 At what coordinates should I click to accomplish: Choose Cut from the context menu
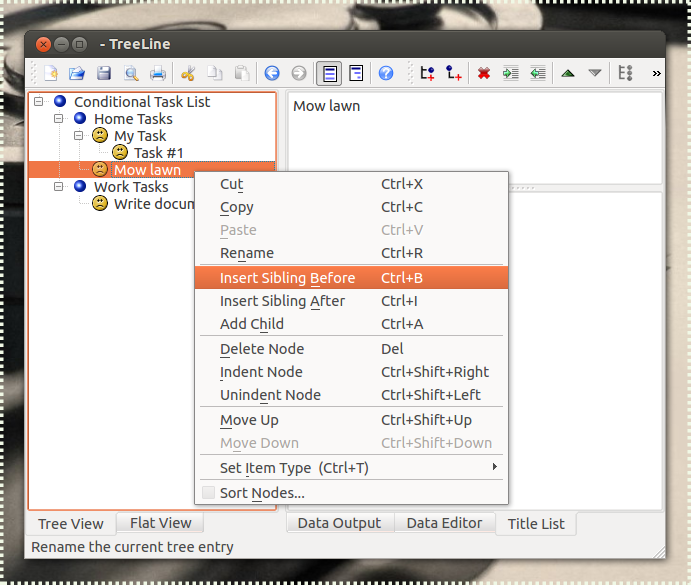[x=352, y=184]
